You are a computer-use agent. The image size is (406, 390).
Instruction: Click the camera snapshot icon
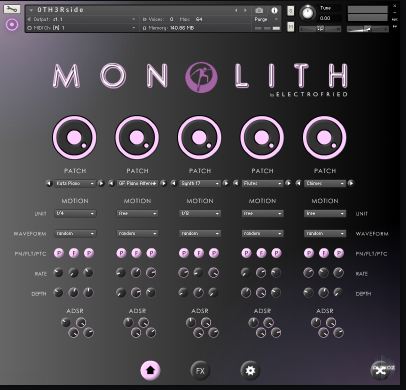259,10
